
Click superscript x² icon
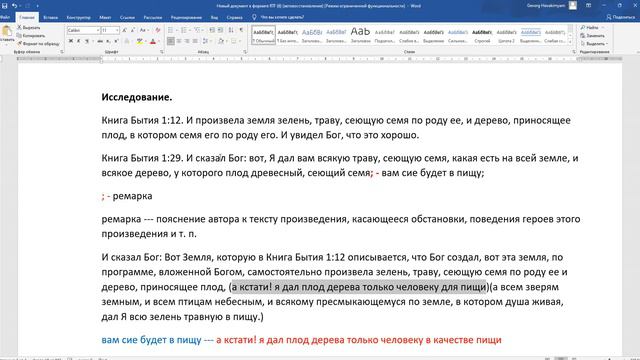click(x=116, y=41)
